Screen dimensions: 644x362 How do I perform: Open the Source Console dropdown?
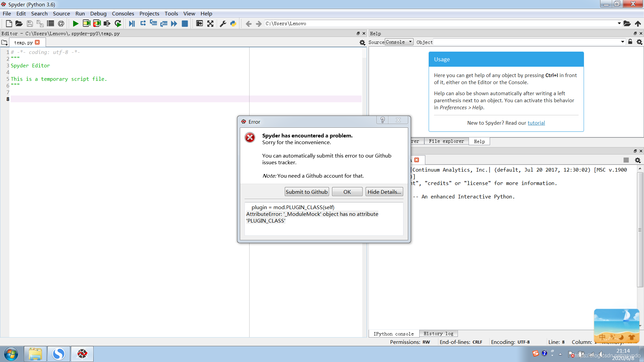coord(399,42)
